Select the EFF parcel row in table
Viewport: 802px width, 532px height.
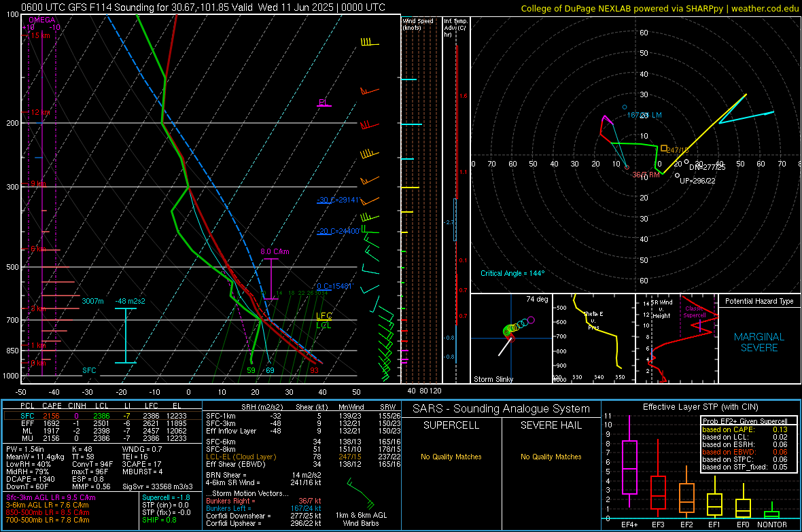tap(103, 423)
